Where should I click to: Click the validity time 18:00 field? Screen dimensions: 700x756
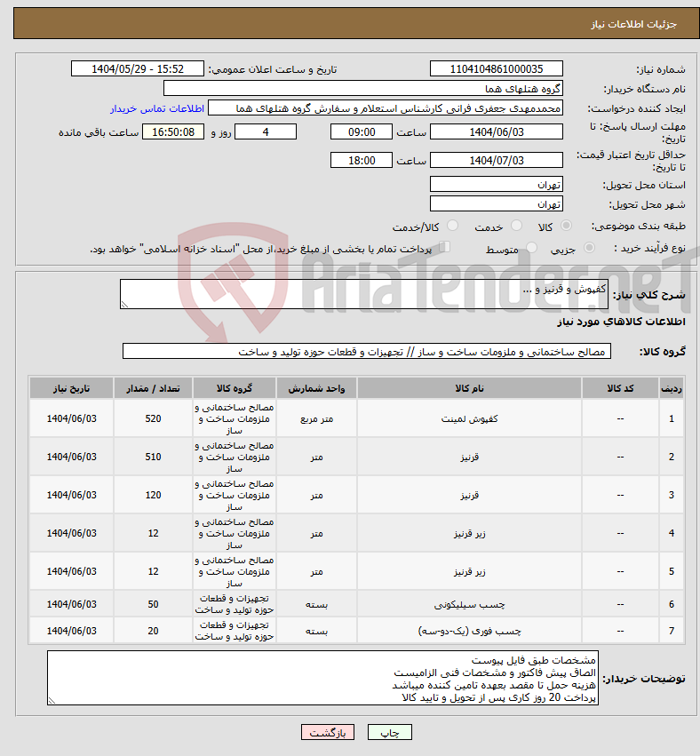361,160
